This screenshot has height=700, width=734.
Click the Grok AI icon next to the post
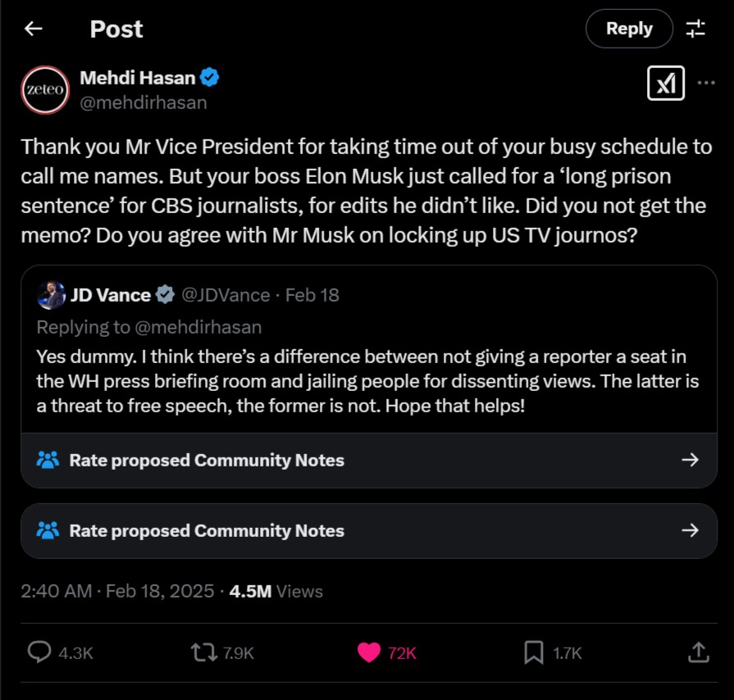coord(668,83)
